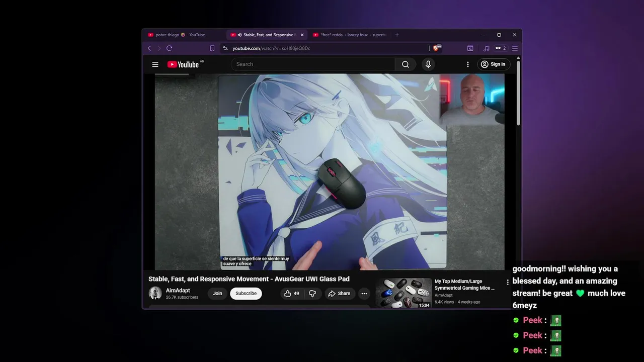Click the magnifier search button
This screenshot has height=362, width=644.
pyautogui.click(x=406, y=64)
